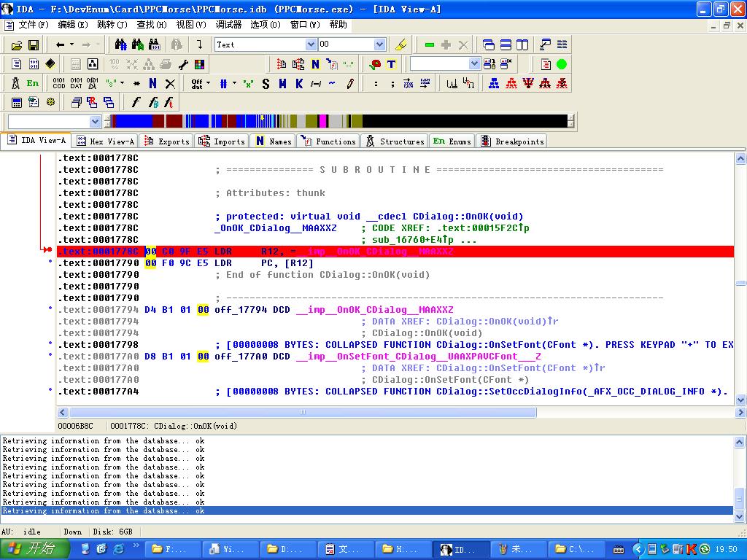
Task: Click the __imp__OnSetFont_CDialog__UAAXPAVCFont___Z reference
Action: (418, 356)
